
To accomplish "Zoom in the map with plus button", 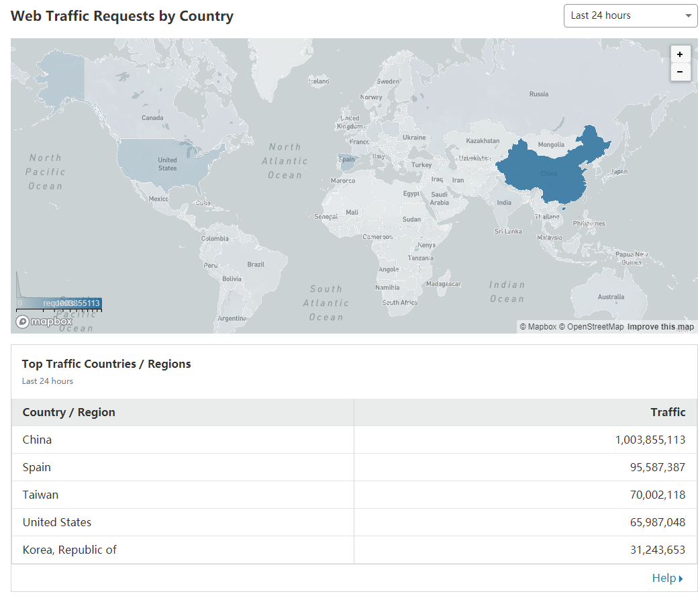I will point(680,54).
